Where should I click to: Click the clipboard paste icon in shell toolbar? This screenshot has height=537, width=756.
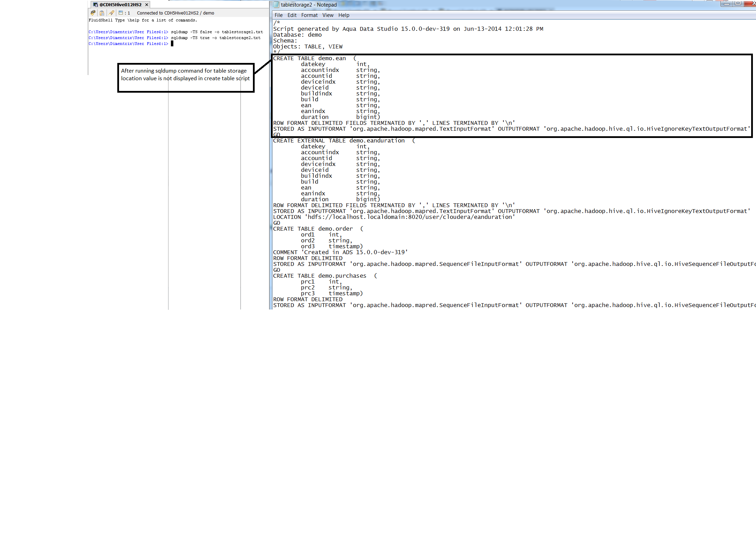pos(102,13)
